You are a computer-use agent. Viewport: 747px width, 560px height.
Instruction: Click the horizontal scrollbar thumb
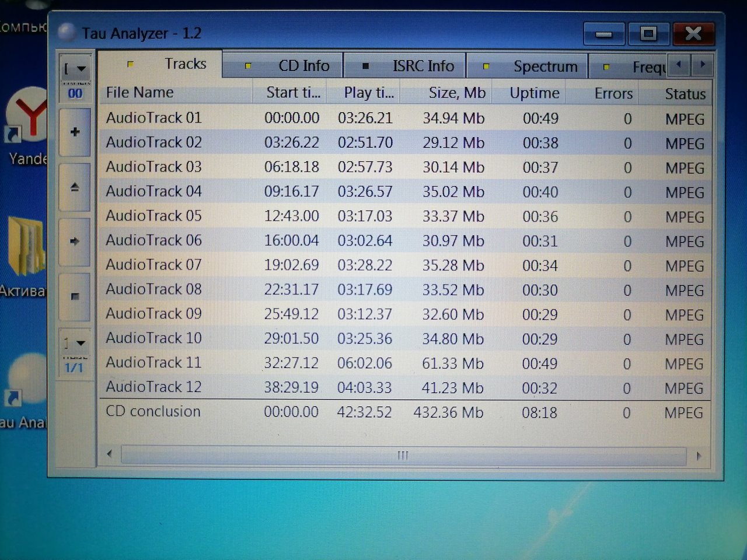[403, 455]
